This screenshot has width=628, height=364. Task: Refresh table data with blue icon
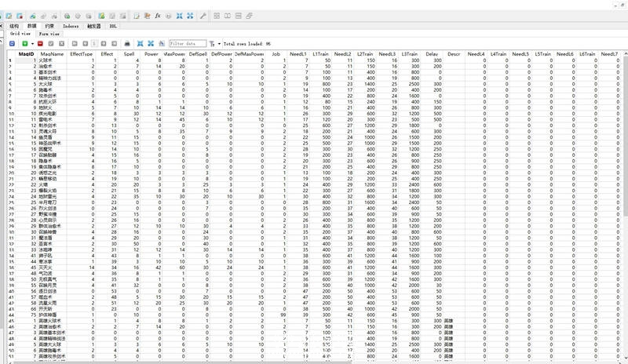(x=12, y=43)
